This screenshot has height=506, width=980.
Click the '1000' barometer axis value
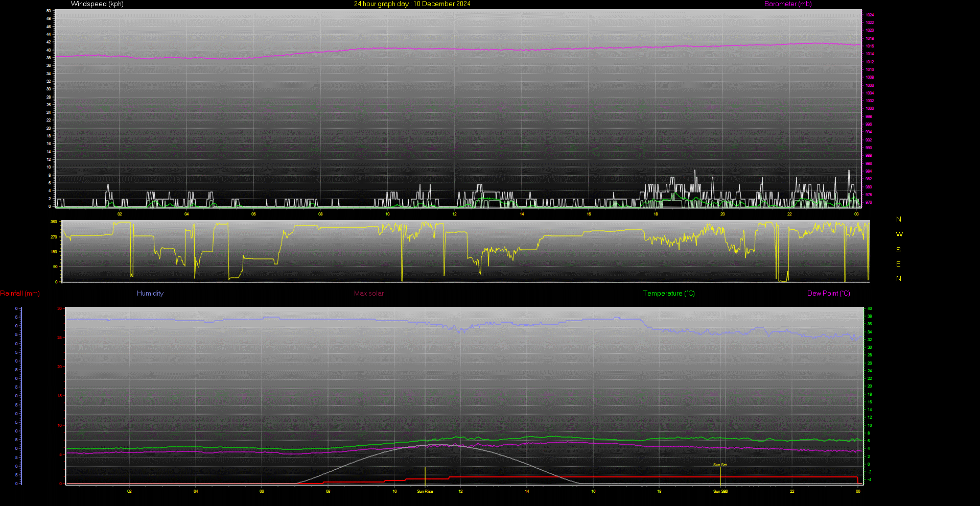(870, 109)
